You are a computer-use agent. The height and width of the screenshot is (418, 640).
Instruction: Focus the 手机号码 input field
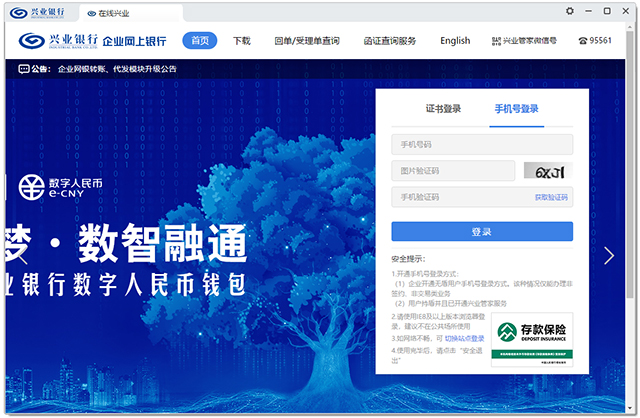(481, 145)
